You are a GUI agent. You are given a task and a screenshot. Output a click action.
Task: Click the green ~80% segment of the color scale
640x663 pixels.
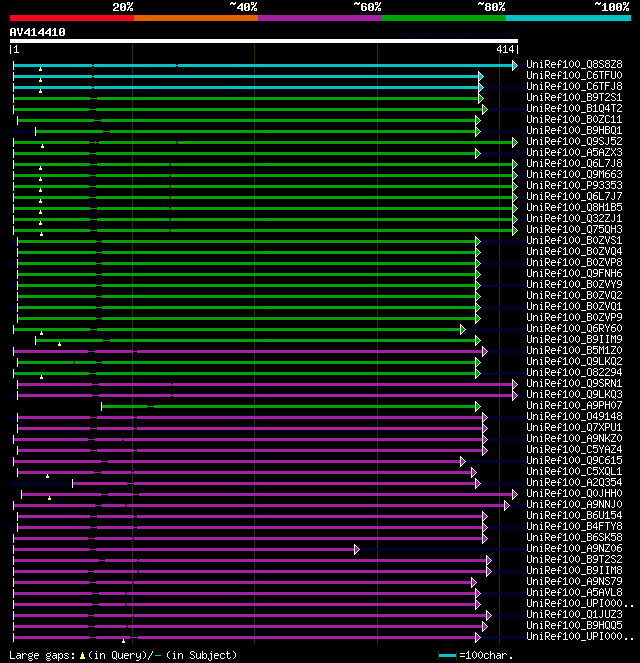444,18
